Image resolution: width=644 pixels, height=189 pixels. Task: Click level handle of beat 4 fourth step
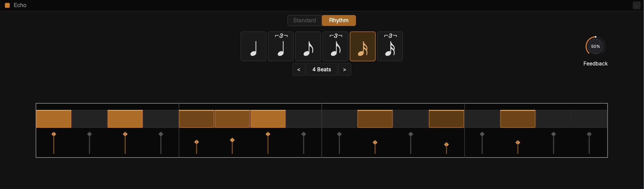[x=589, y=134]
